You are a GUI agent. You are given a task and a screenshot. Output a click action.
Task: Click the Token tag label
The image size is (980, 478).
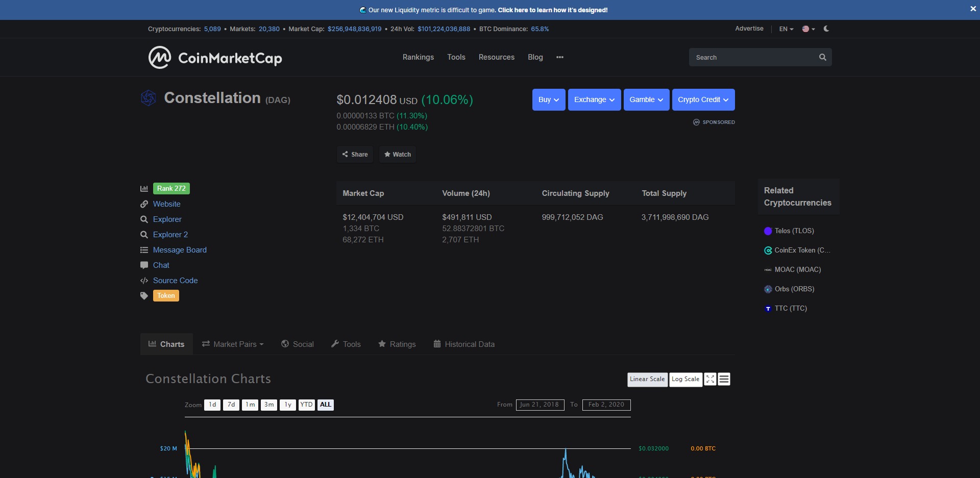click(166, 296)
